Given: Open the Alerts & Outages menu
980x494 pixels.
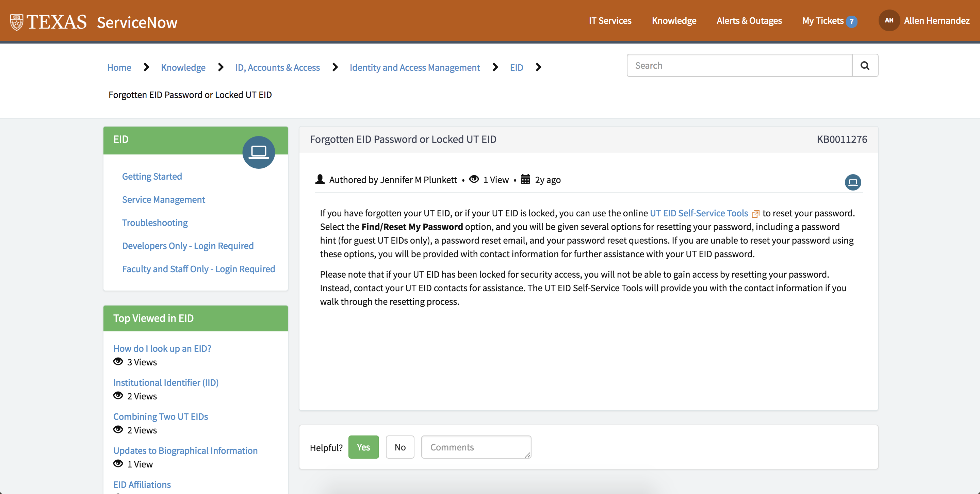Looking at the screenshot, I should tap(749, 20).
